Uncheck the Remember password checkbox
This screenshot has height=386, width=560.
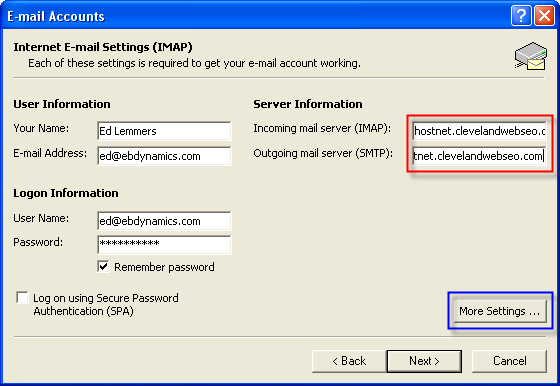tap(103, 267)
